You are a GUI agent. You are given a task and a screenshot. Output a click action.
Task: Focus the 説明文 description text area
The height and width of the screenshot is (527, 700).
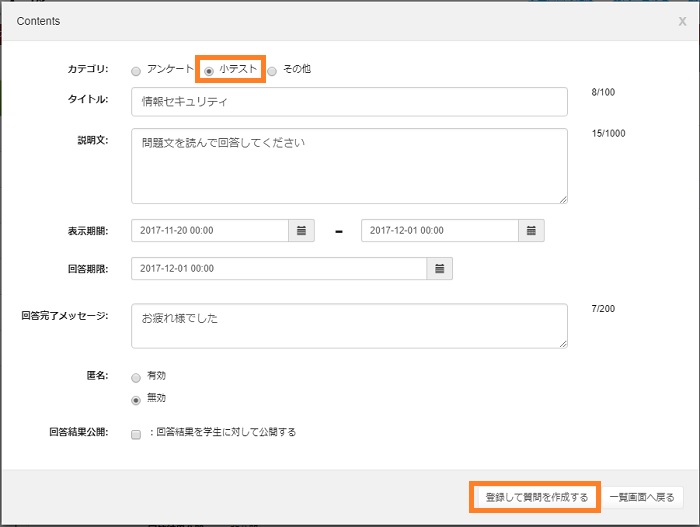349,165
